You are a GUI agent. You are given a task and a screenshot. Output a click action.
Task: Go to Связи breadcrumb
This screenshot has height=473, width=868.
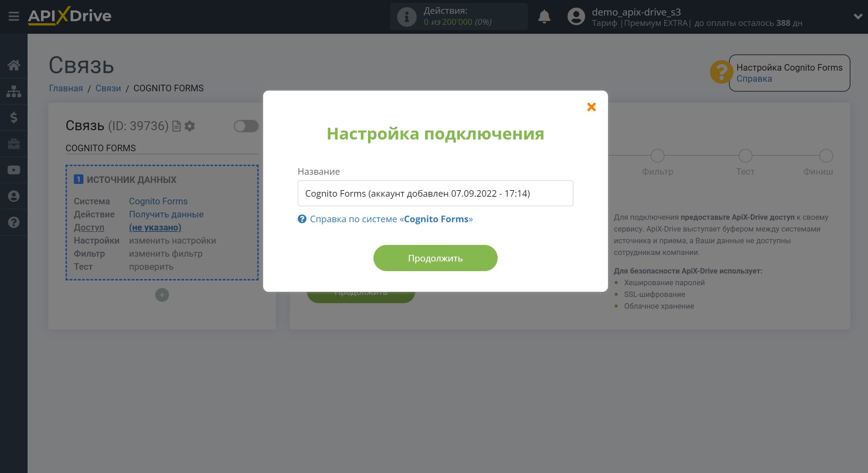pos(108,88)
